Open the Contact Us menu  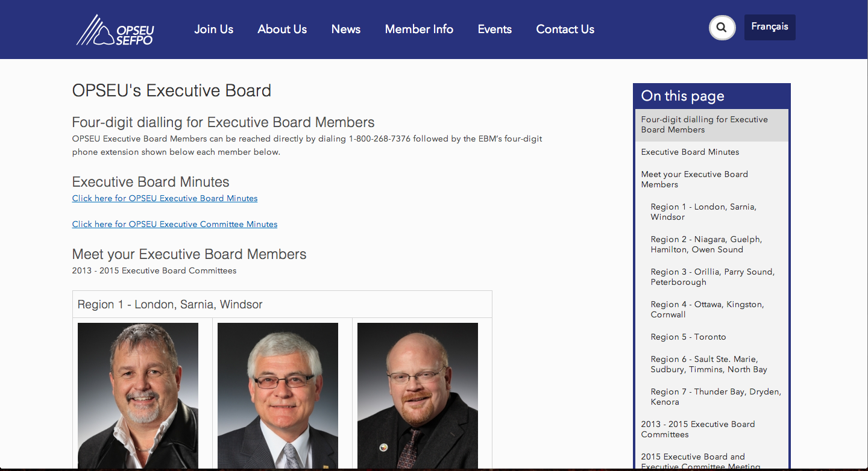565,29
